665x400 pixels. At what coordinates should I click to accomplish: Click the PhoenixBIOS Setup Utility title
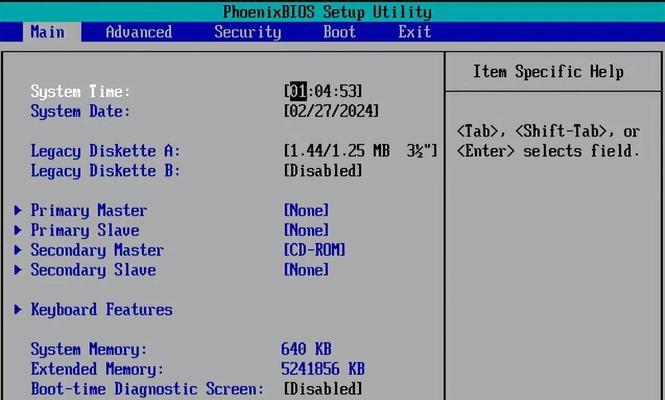[x=327, y=11]
